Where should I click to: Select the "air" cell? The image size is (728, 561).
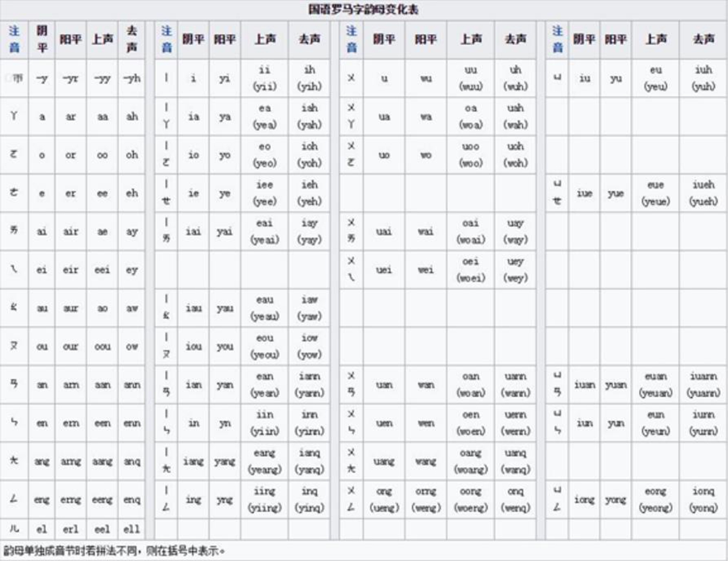[x=71, y=232]
